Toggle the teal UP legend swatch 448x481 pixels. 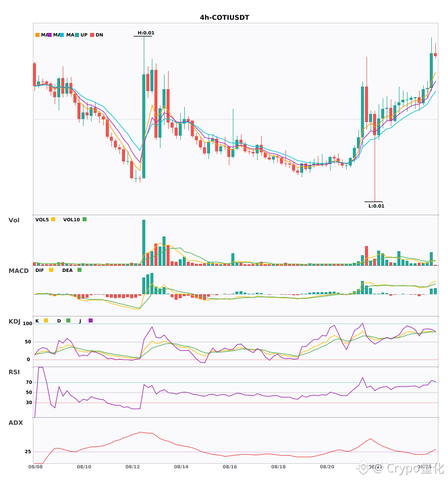tap(77, 35)
